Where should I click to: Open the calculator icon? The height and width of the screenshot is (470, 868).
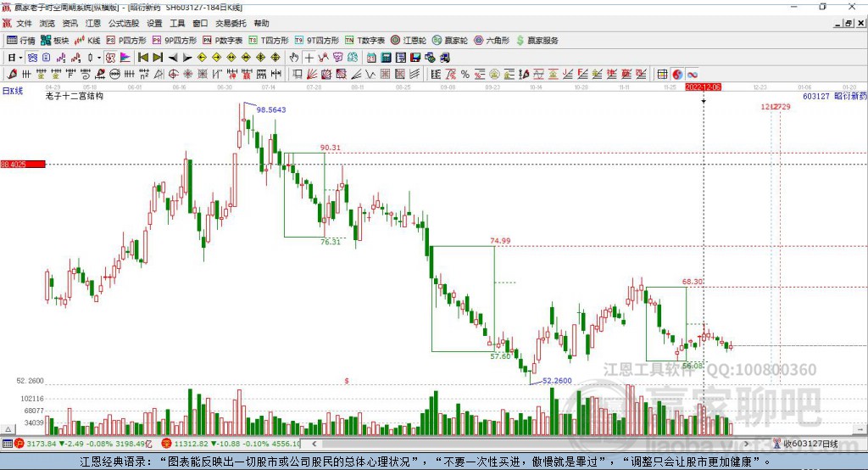(386, 58)
